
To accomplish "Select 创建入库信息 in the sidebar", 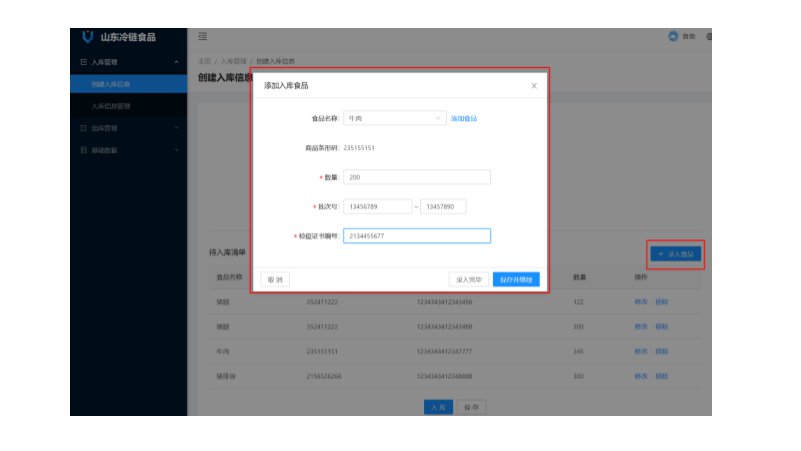I will [111, 84].
